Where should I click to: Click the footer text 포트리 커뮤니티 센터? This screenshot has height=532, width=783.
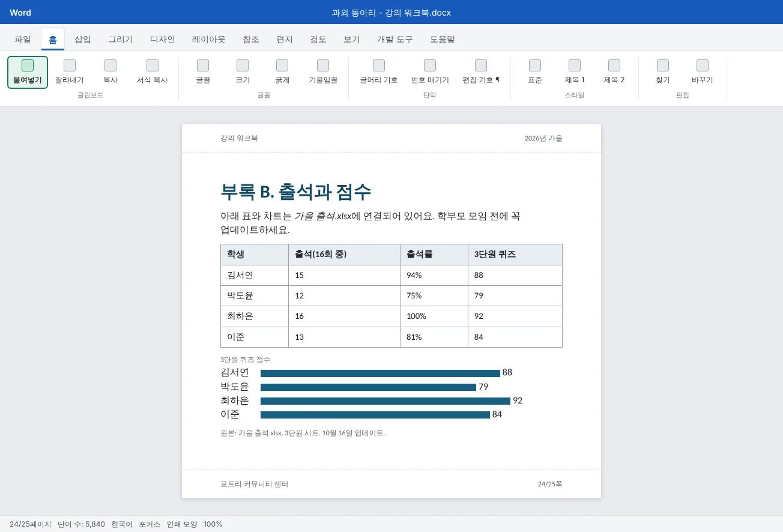[255, 484]
